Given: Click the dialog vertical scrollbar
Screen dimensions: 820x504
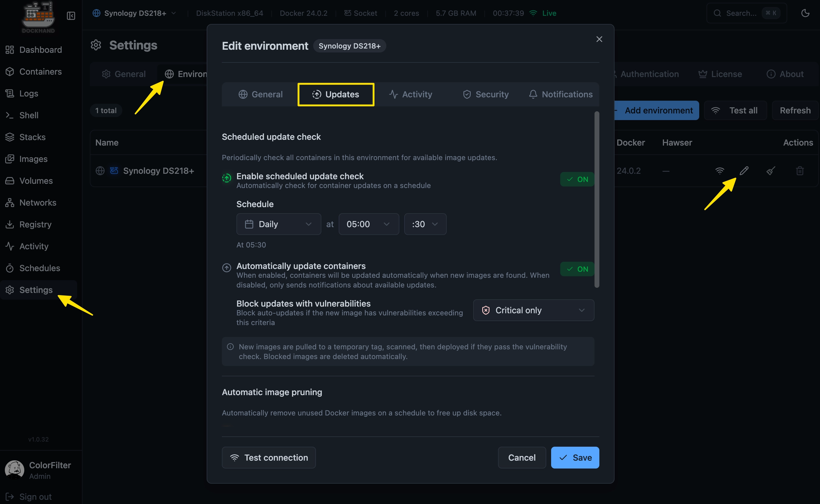Looking at the screenshot, I should [x=597, y=199].
